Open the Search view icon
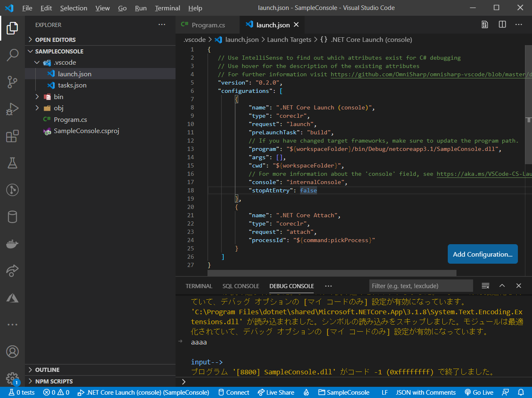 (x=12, y=55)
